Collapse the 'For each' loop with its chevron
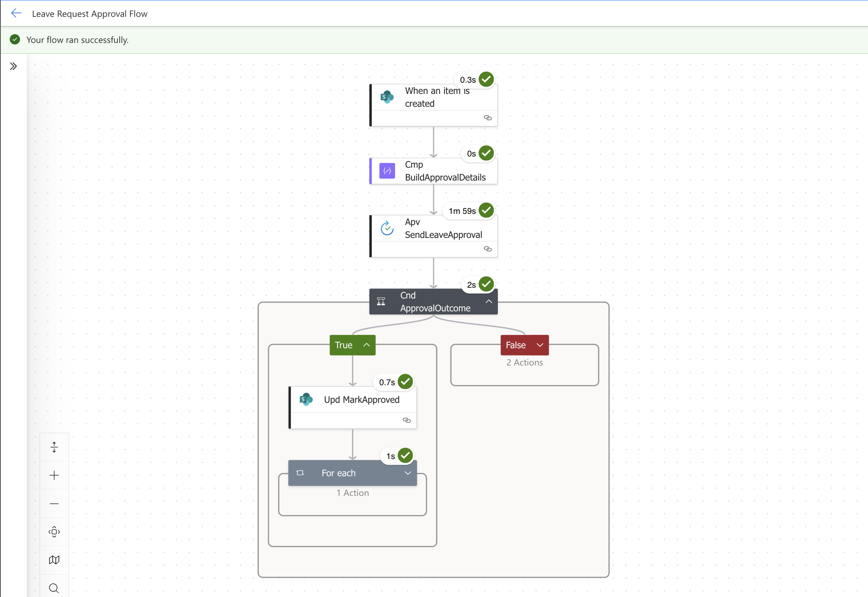 408,473
